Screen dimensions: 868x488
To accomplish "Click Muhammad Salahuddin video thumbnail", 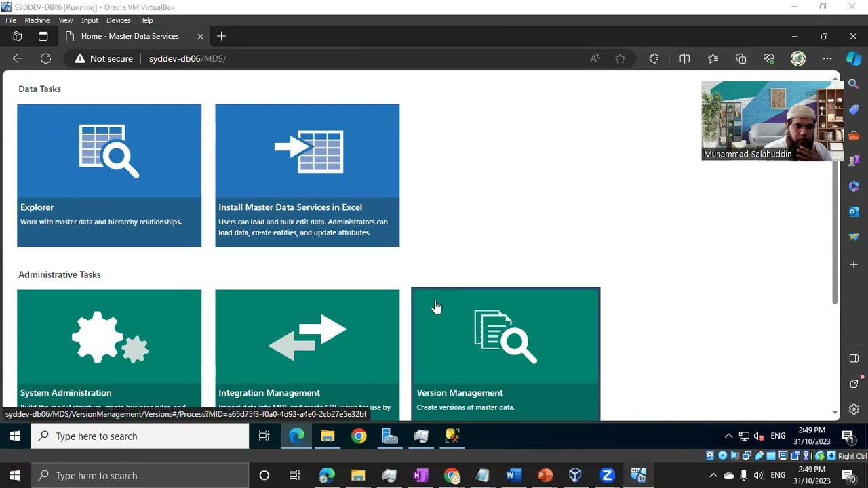I will 772,121.
